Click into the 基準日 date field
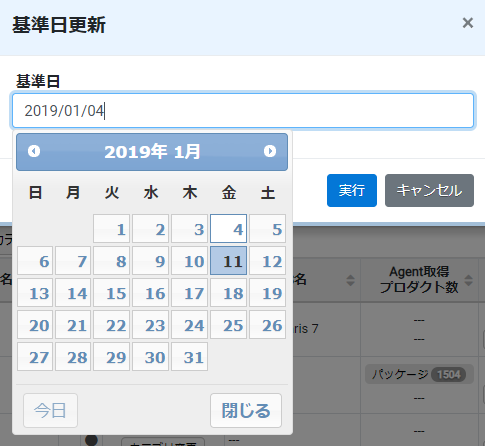This screenshot has height=446, width=485. [243, 111]
